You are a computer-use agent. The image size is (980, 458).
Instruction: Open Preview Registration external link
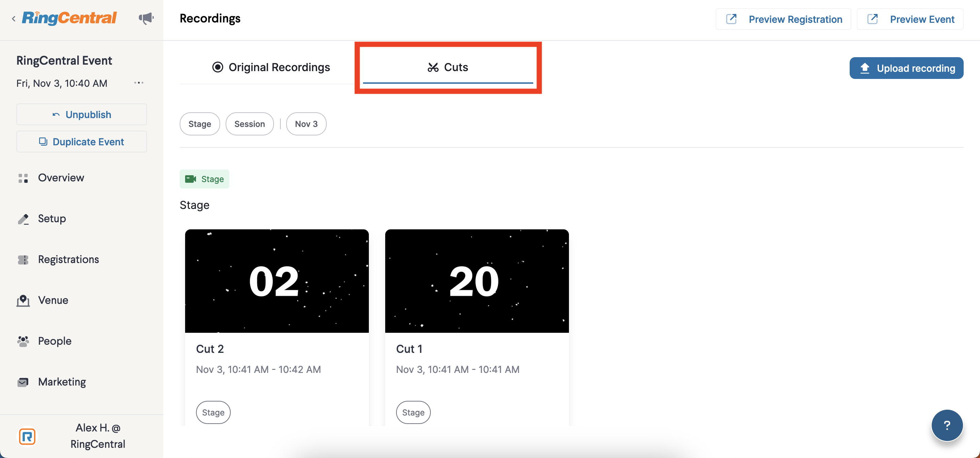(783, 19)
